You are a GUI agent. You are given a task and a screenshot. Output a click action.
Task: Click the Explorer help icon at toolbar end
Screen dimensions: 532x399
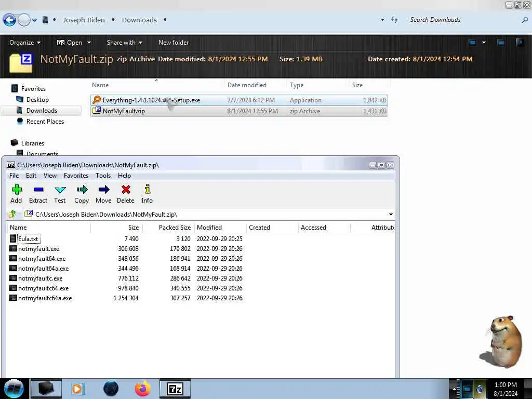point(520,43)
